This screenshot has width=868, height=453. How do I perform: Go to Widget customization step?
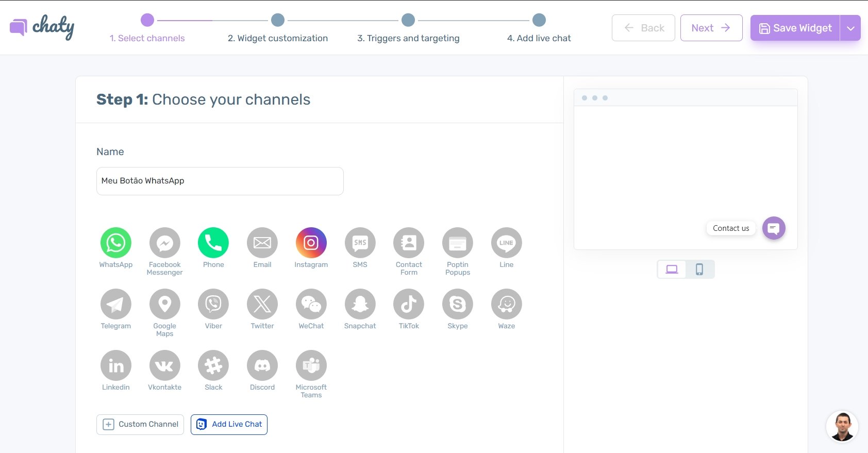click(x=278, y=21)
